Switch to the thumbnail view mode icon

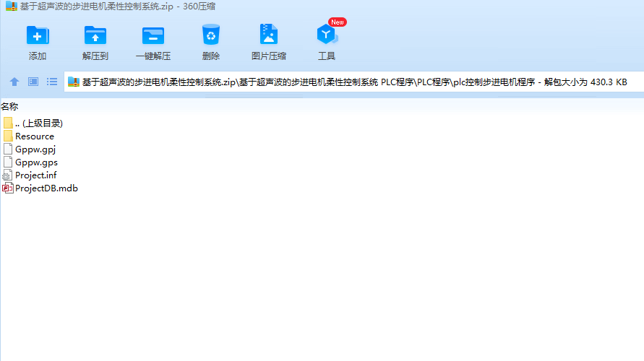[33, 82]
